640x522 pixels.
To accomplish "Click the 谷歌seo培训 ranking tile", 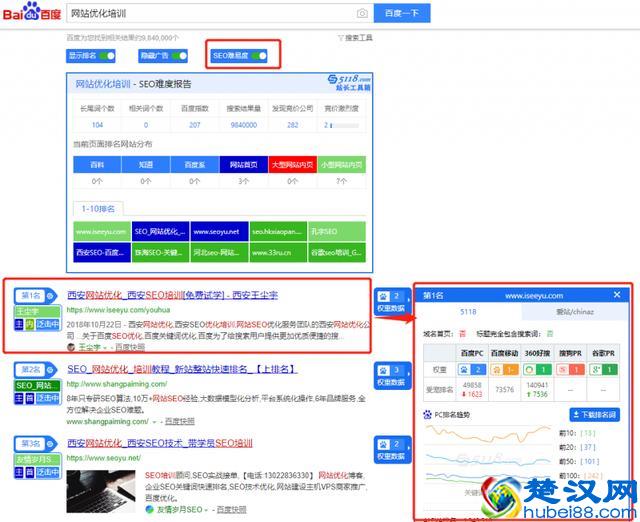I will point(337,252).
